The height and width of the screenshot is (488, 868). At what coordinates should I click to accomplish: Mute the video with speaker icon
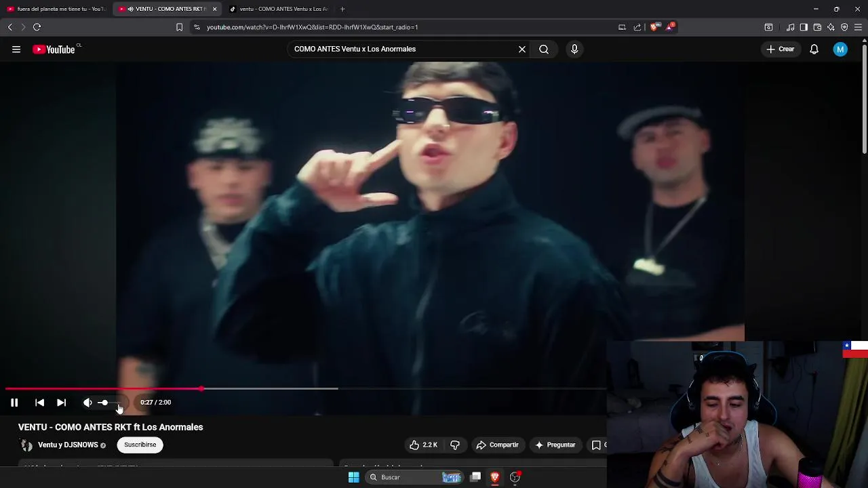87,403
